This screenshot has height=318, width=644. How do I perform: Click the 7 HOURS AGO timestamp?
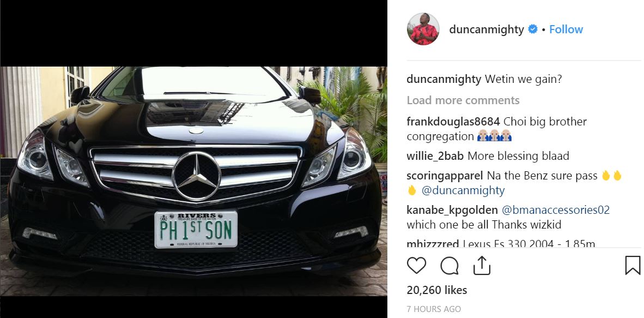click(434, 309)
